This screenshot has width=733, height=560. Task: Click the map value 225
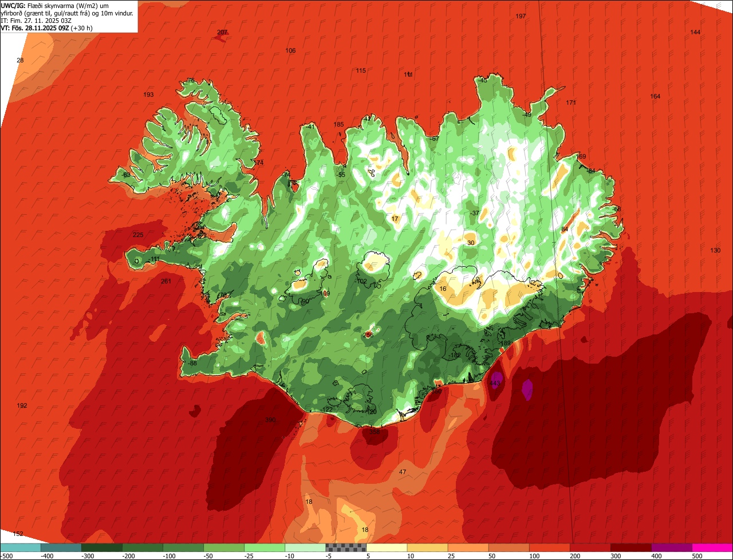coord(138,235)
